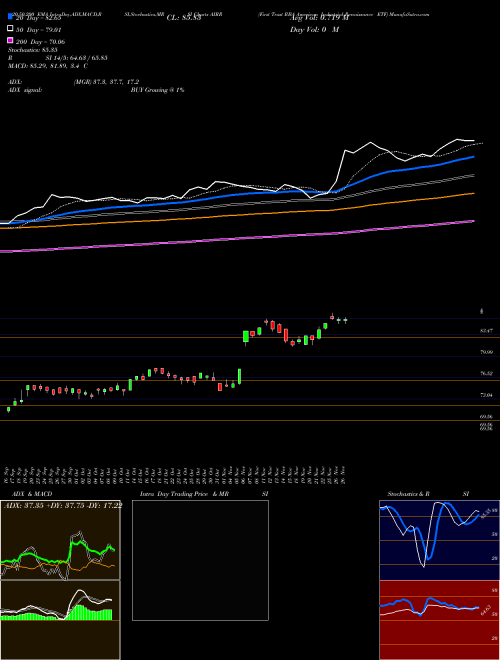
Task: Click the last candlestick on the price chart
Action: pos(345,320)
